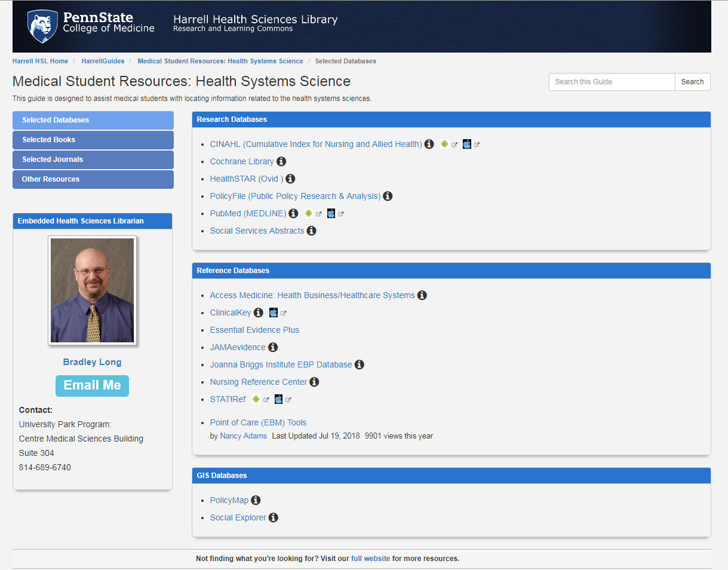Image resolution: width=728 pixels, height=570 pixels.
Task: Navigate to HarrellGuides in the breadcrumb
Action: [x=103, y=60]
